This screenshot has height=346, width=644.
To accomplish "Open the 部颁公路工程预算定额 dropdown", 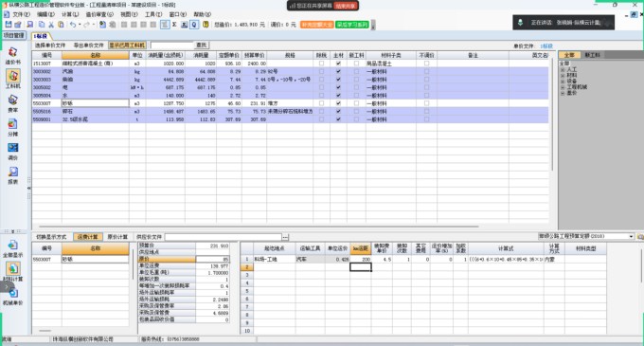I will click(586, 236).
